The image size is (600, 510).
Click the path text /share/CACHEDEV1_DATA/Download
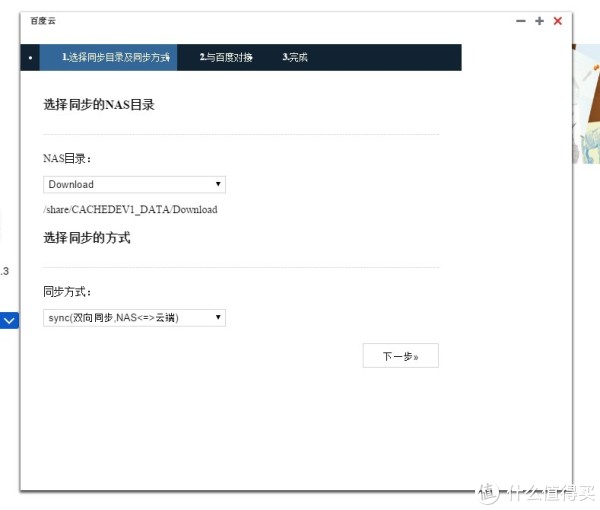[x=130, y=210]
